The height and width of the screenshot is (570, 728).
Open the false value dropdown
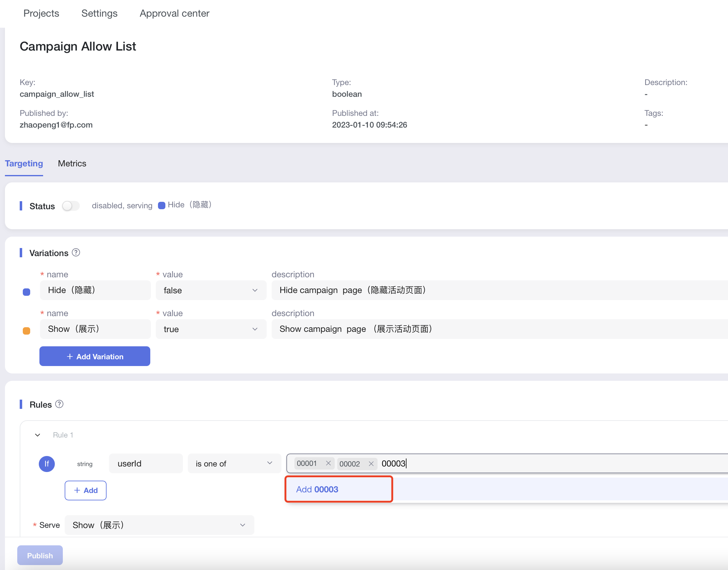[211, 290]
